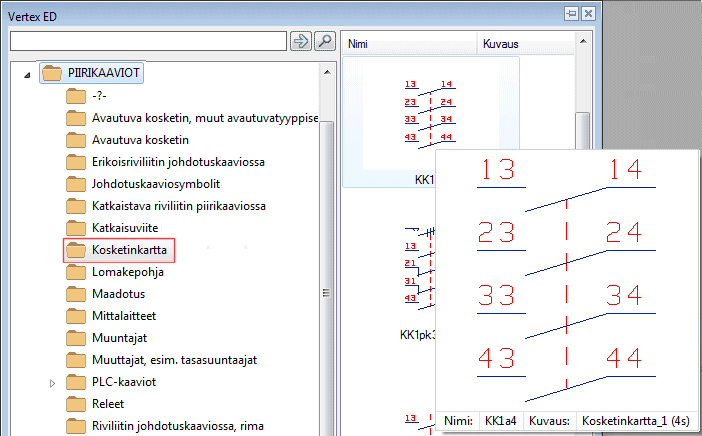702x436 pixels.
Task: Click the Maadotus folder icon
Action: point(76,293)
